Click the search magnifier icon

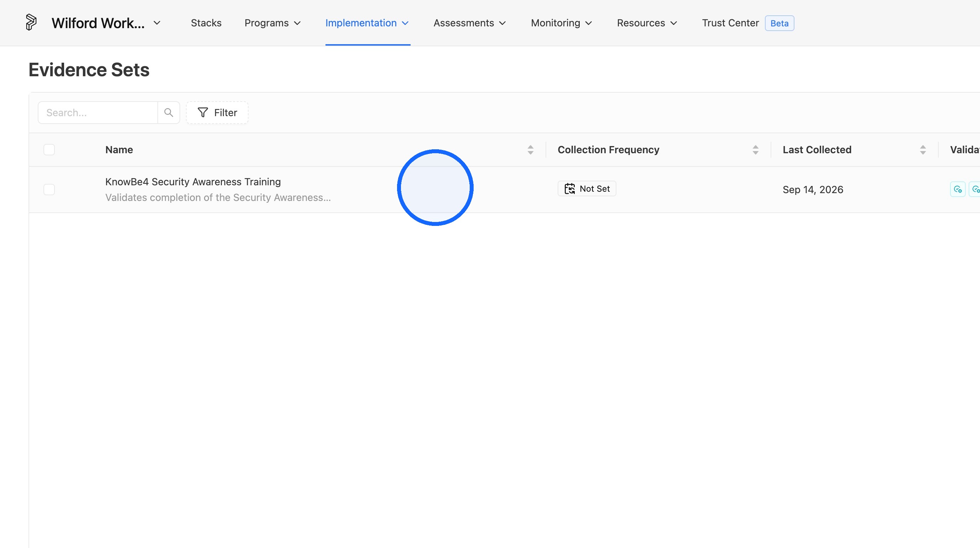[168, 113]
